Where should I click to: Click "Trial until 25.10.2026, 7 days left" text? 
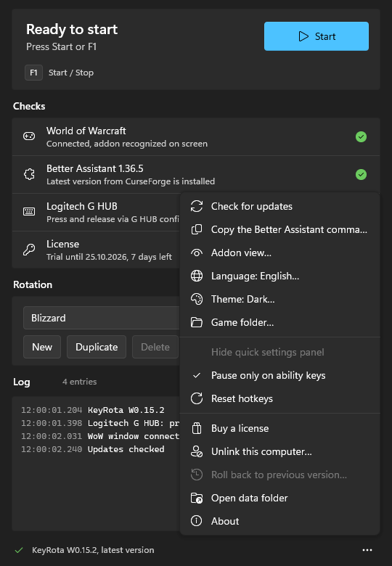tap(109, 257)
